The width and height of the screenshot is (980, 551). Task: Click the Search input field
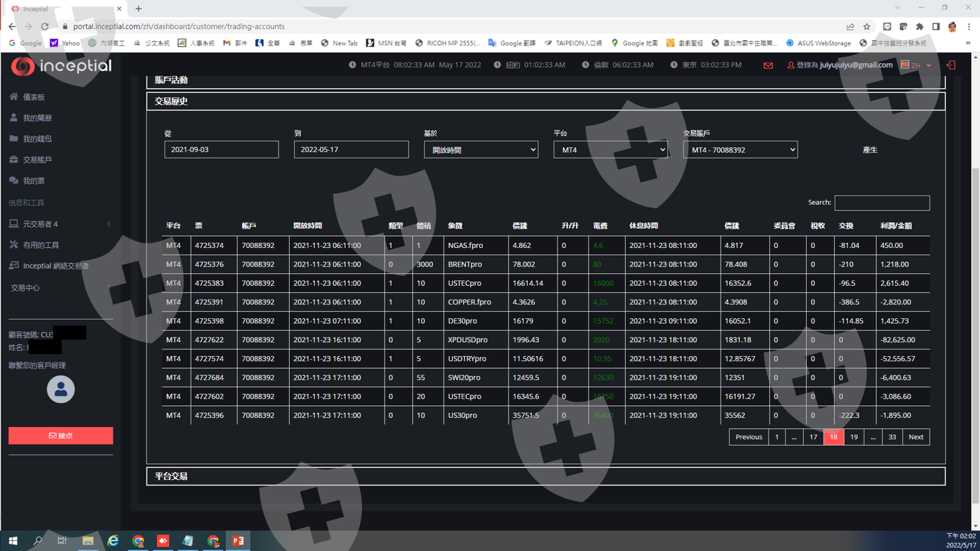coord(881,203)
